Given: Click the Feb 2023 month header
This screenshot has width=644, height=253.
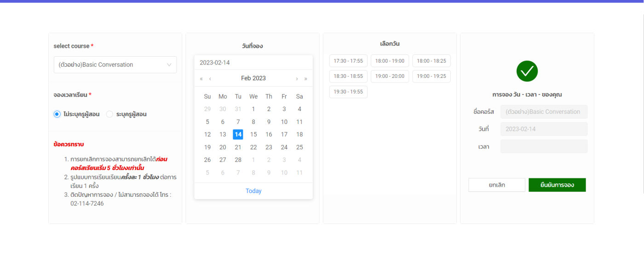Looking at the screenshot, I should click(253, 78).
